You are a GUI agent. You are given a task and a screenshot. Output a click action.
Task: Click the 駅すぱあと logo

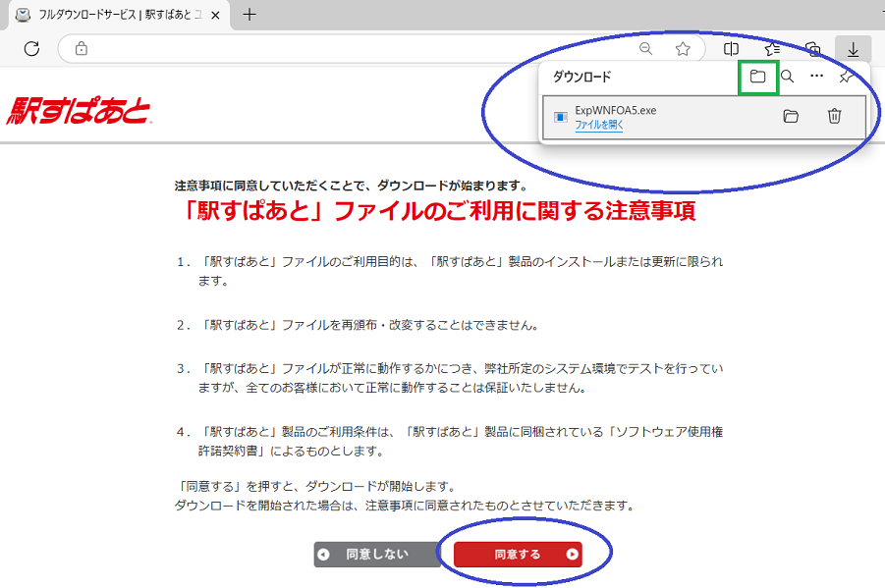[x=79, y=110]
